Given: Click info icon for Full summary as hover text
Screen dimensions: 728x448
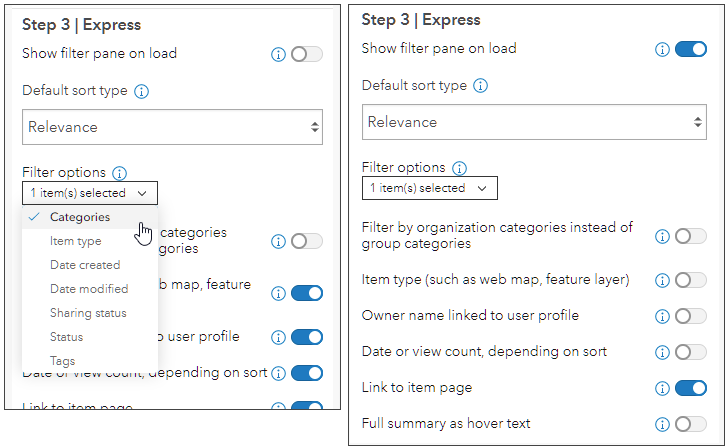Looking at the screenshot, I should 662,424.
